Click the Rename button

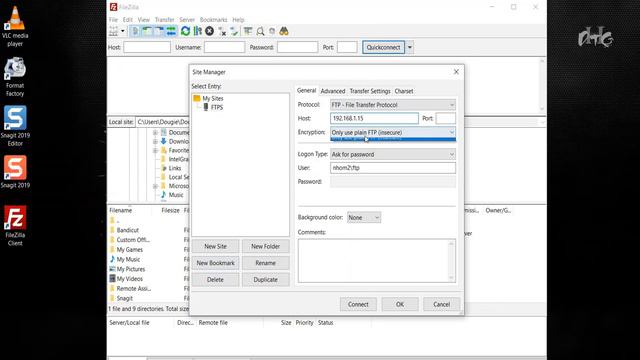(265, 263)
